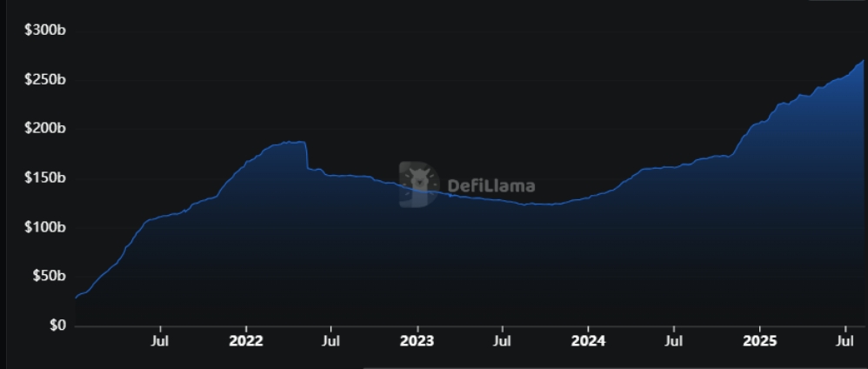Viewport: 868px width, 369px height.
Task: Click the $50b y-axis label
Action: click(x=48, y=276)
